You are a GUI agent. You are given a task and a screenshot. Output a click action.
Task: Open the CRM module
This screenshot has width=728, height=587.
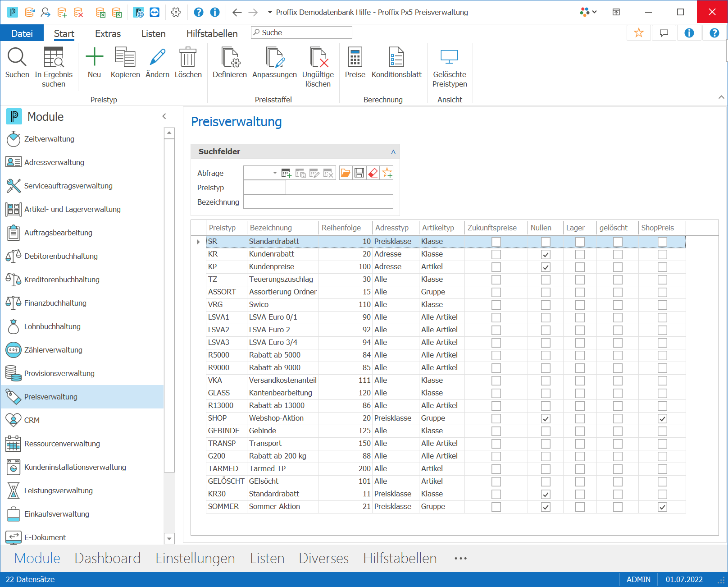82,420
